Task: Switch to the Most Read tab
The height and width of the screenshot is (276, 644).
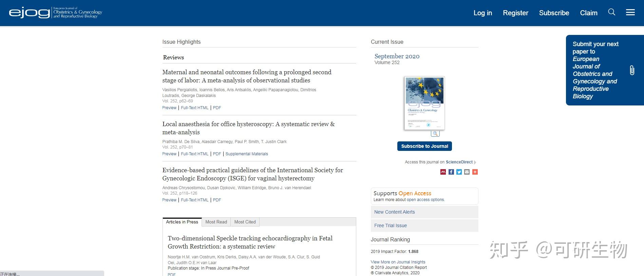Action: pos(216,222)
